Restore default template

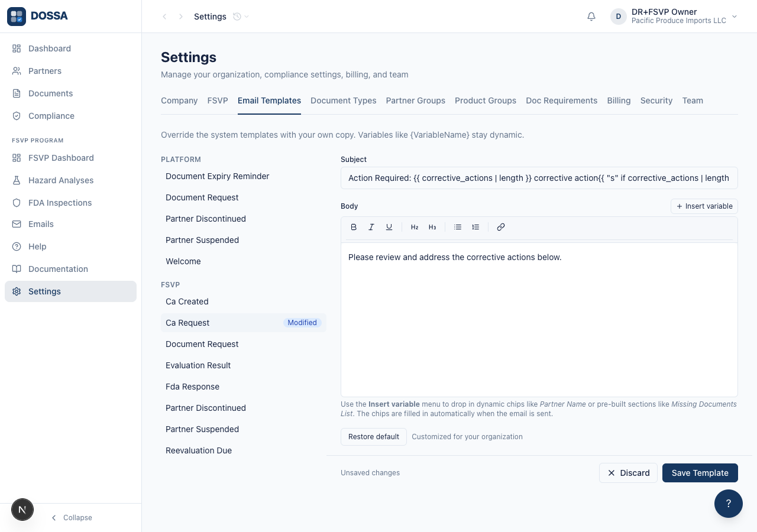click(374, 437)
